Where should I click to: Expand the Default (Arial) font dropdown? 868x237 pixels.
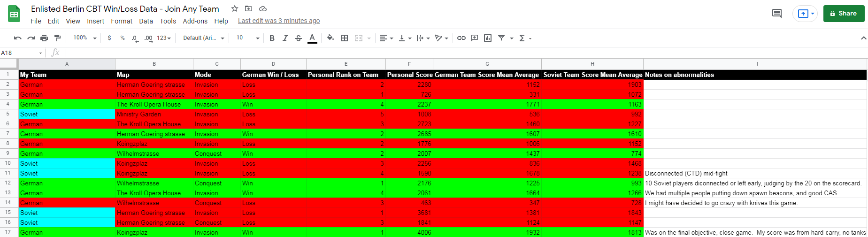coord(204,38)
